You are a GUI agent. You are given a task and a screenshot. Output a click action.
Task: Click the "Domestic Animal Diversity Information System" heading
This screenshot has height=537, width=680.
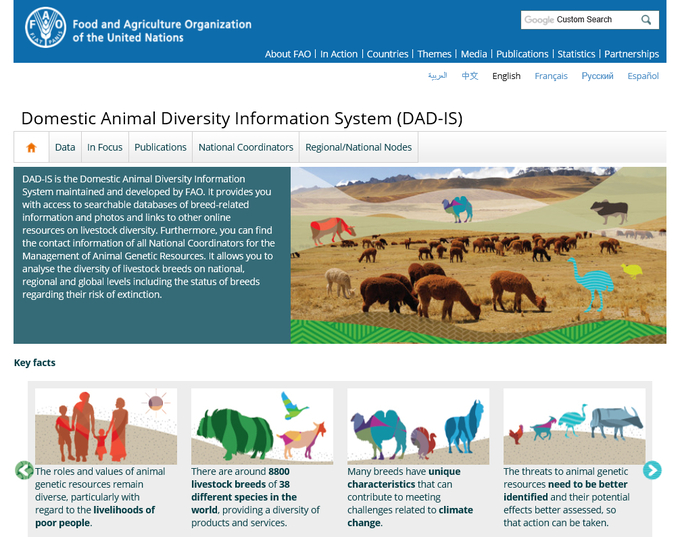click(242, 118)
